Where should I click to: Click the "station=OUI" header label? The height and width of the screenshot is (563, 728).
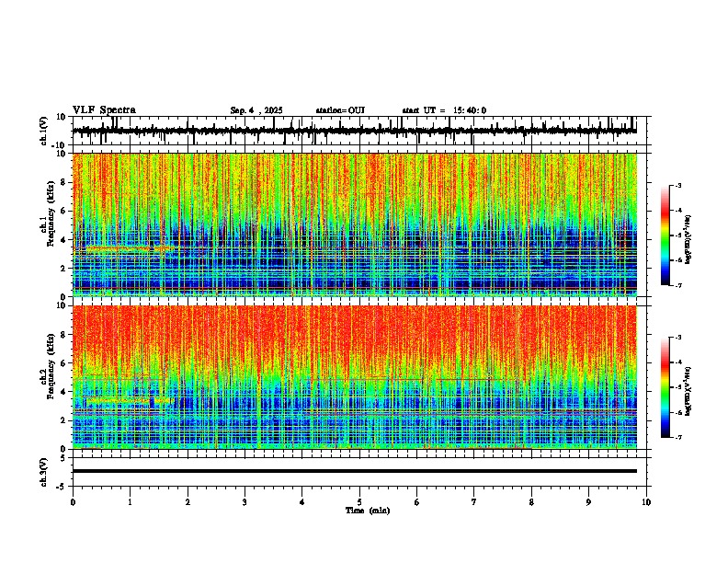point(340,110)
